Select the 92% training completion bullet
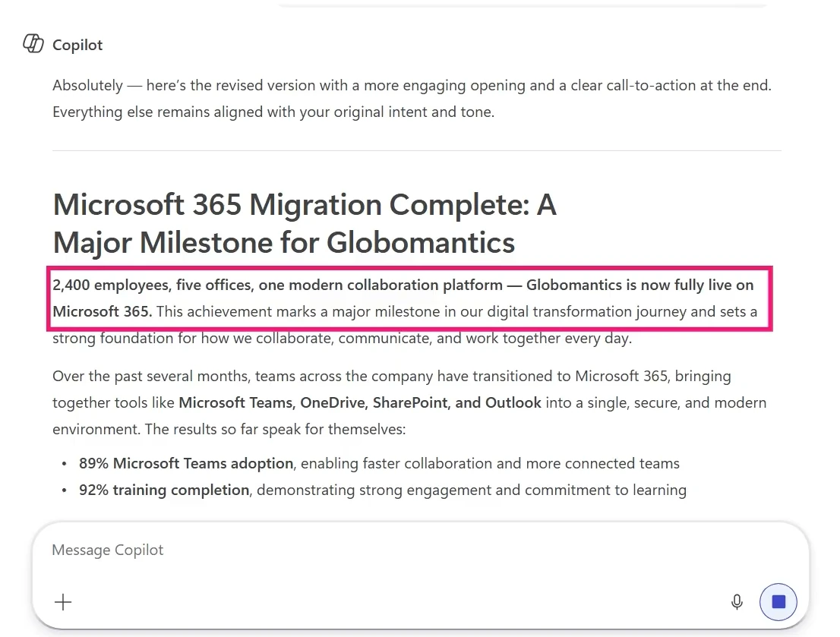 tap(383, 490)
